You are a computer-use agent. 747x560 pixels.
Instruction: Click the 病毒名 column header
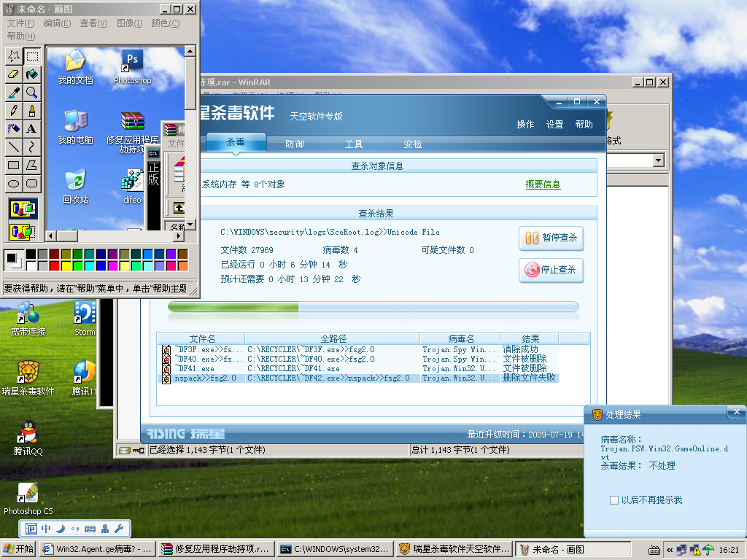pos(461,338)
